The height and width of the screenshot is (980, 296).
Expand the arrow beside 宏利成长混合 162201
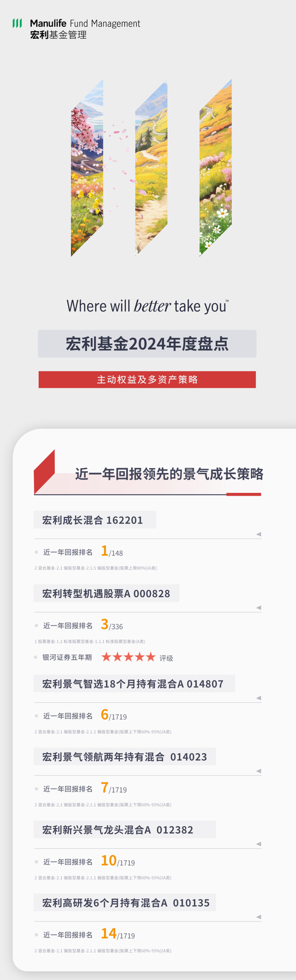[259, 534]
